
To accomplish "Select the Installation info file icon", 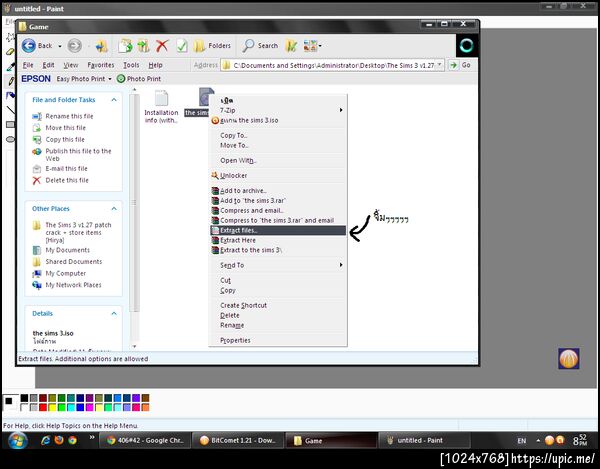I will coord(161,99).
